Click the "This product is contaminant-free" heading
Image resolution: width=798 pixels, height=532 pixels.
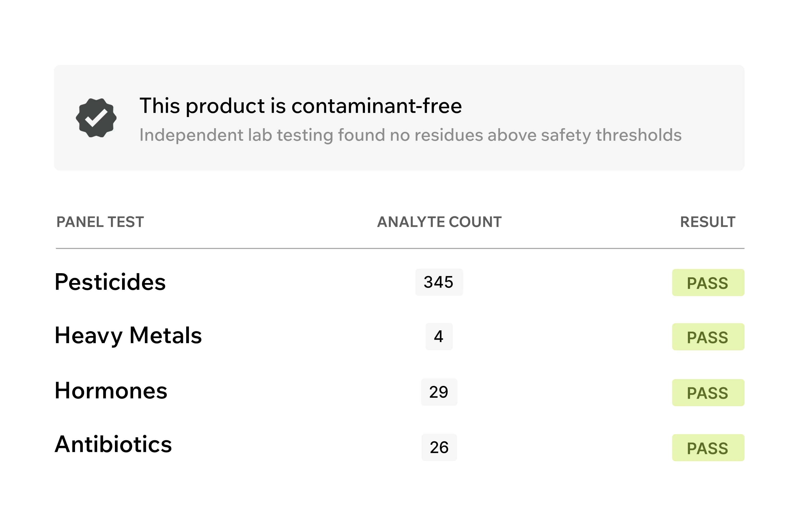pos(301,106)
